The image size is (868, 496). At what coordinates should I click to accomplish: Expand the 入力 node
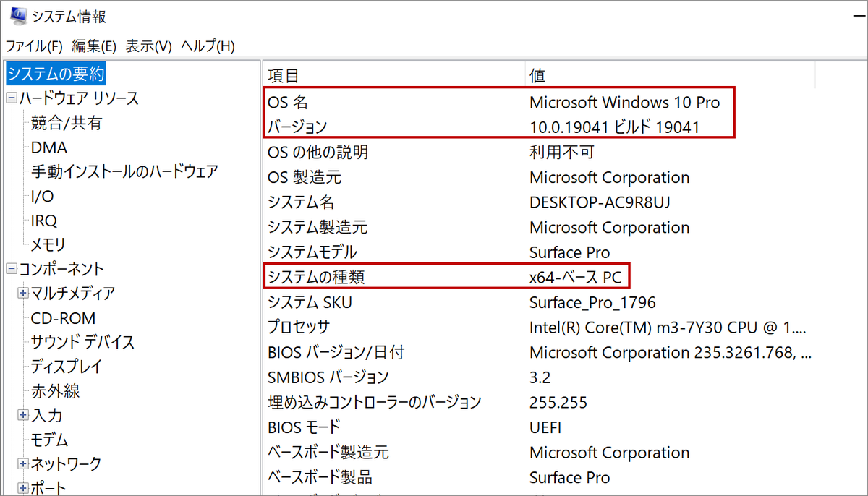(x=24, y=415)
